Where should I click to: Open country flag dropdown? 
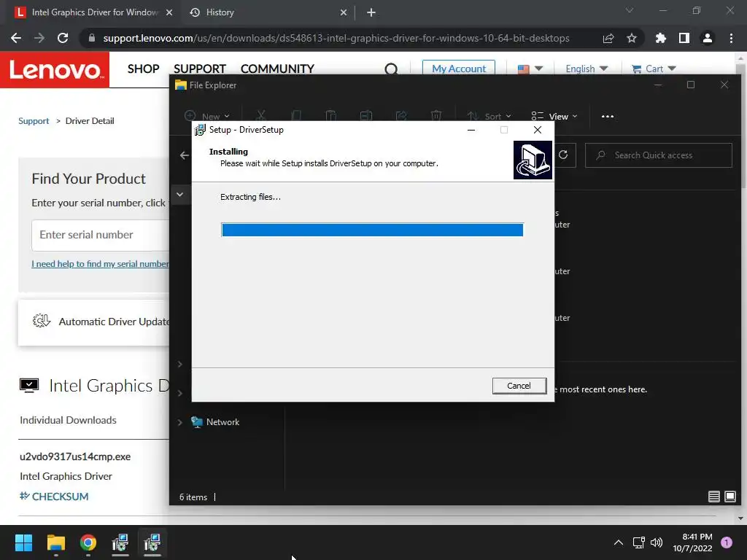point(530,69)
